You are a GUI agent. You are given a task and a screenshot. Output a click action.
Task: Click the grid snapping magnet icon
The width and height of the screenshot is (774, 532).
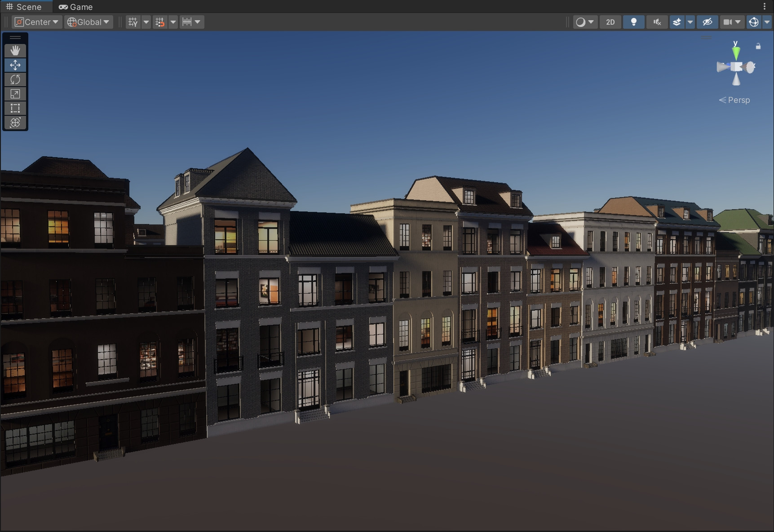(160, 22)
